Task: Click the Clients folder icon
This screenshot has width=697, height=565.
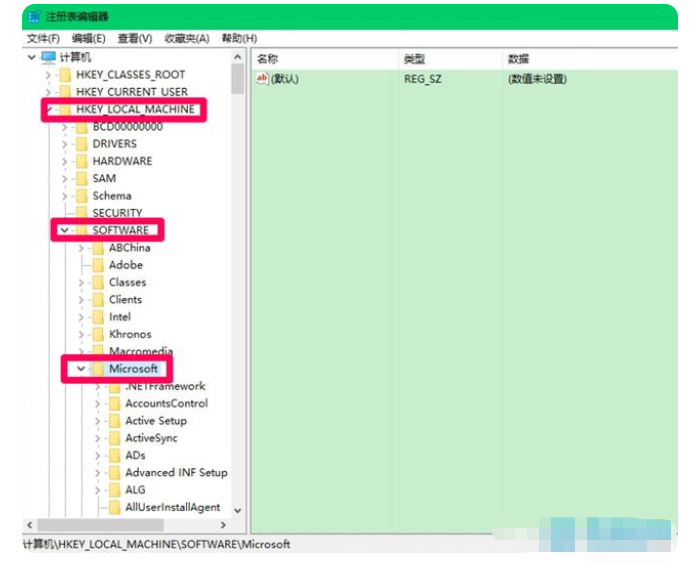Action: pos(98,300)
